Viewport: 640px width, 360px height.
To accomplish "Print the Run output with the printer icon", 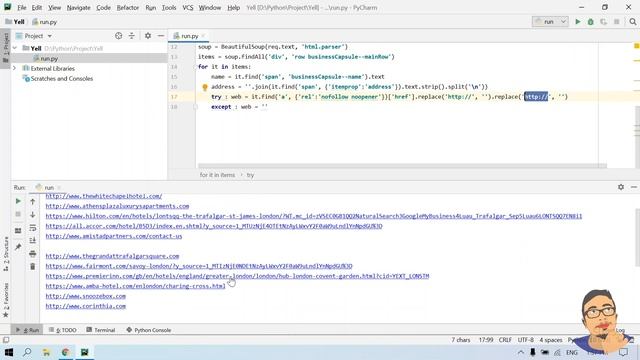I will (x=33, y=253).
